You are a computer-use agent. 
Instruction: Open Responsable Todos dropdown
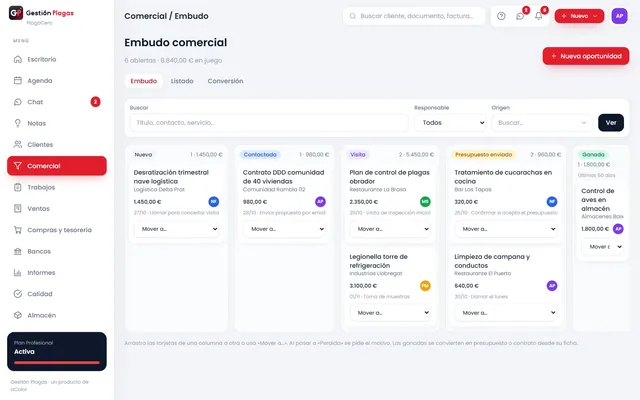[x=450, y=122]
